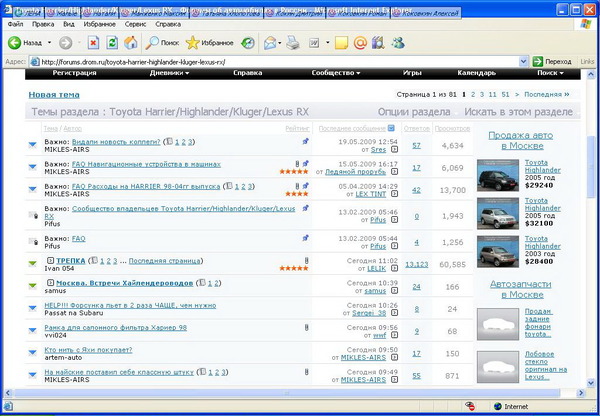The height and width of the screenshot is (416, 600).
Task: Click the address bar URL field
Action: click(279, 62)
